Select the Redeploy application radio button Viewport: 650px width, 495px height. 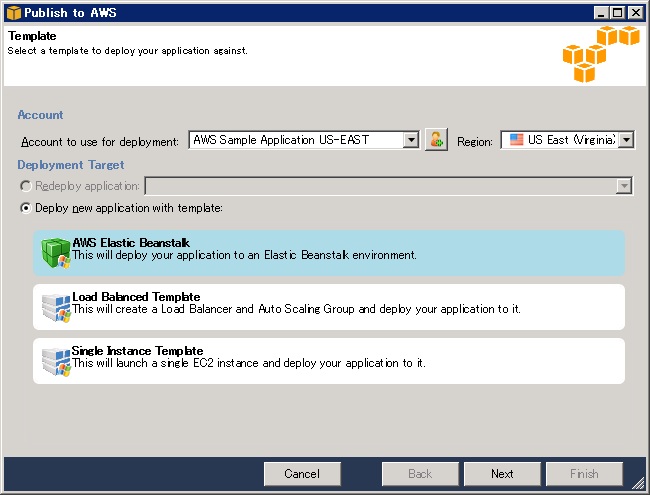[26, 186]
